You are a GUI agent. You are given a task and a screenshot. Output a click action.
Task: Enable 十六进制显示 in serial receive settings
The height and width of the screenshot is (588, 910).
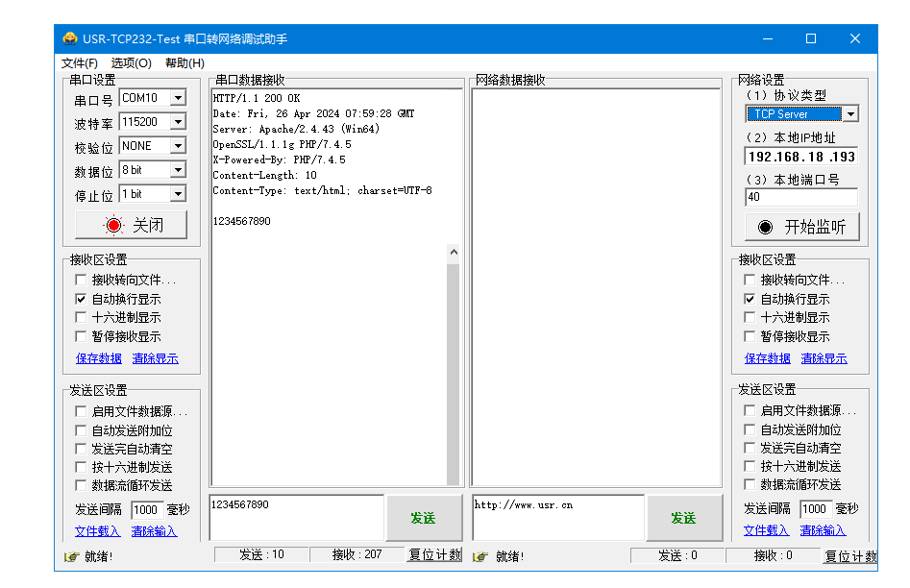(x=81, y=318)
